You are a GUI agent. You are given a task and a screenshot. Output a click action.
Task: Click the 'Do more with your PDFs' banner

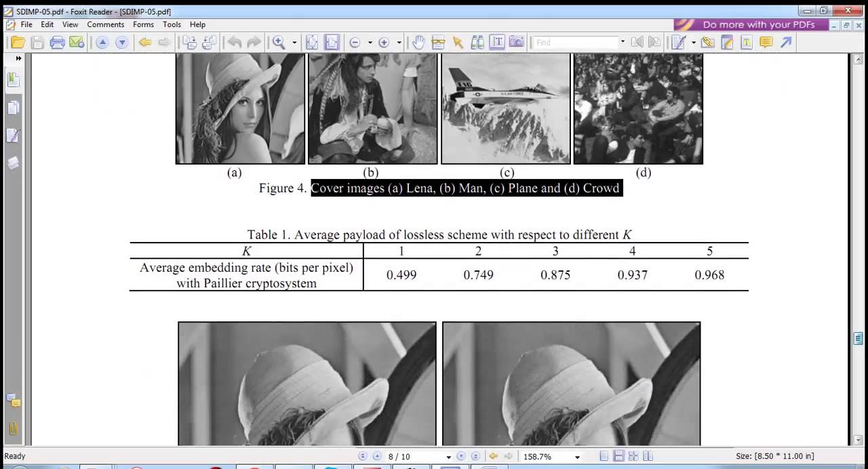(x=751, y=24)
